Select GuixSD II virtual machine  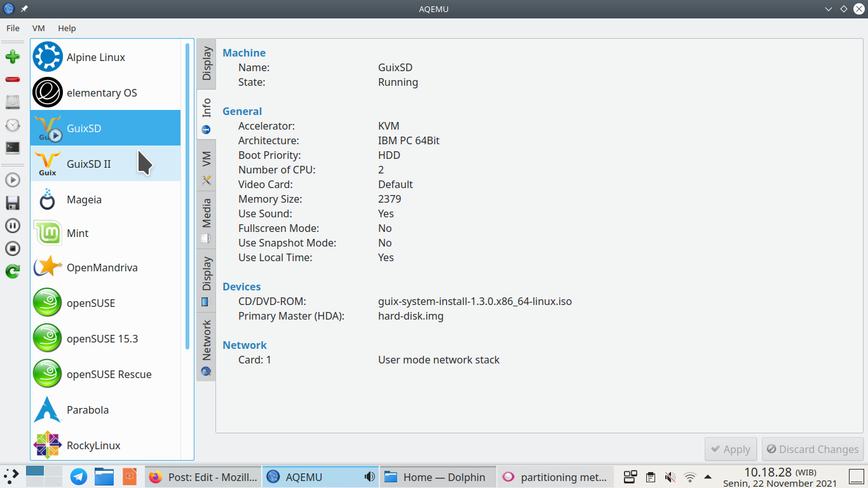pyautogui.click(x=105, y=164)
